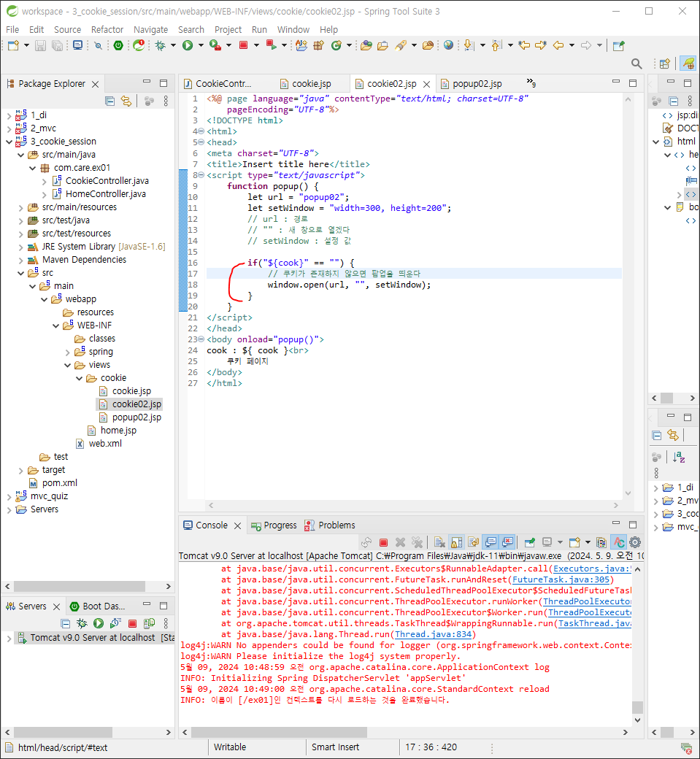Click Publish to server icon in Servers view
The width and height of the screenshot is (700, 759).
(x=149, y=623)
